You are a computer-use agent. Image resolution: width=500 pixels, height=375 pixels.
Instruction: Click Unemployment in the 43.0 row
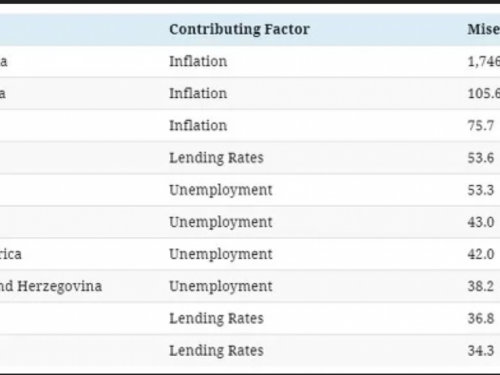(x=221, y=222)
